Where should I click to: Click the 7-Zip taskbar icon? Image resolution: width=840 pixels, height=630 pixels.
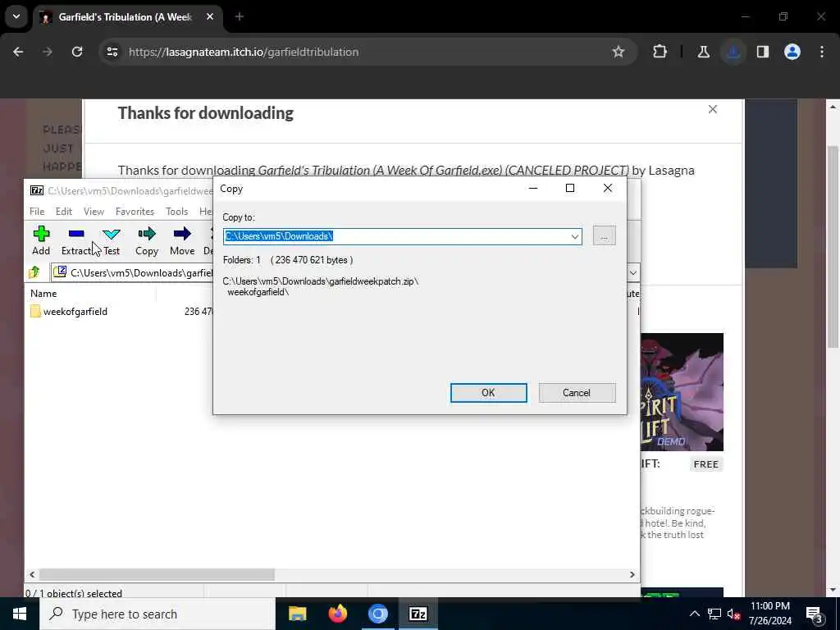click(418, 614)
